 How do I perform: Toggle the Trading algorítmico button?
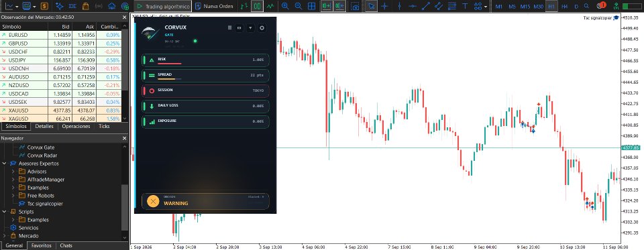pos(163,6)
